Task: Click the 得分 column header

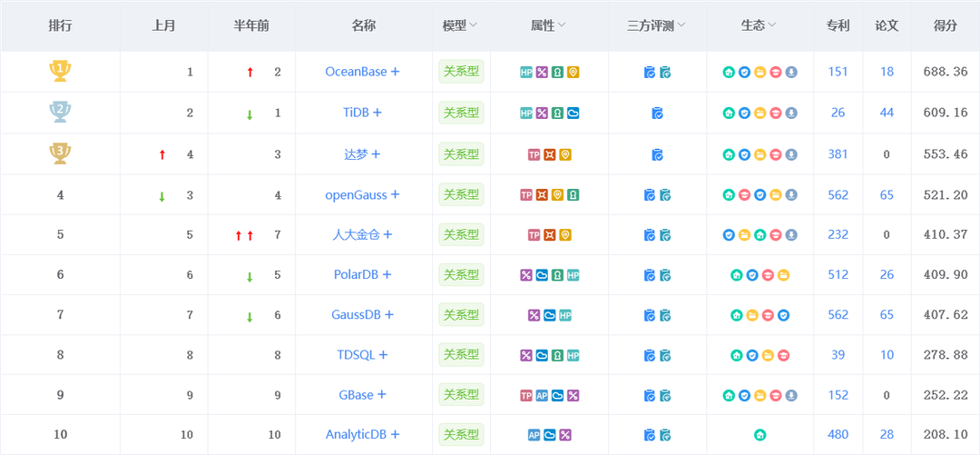Action: point(945,25)
